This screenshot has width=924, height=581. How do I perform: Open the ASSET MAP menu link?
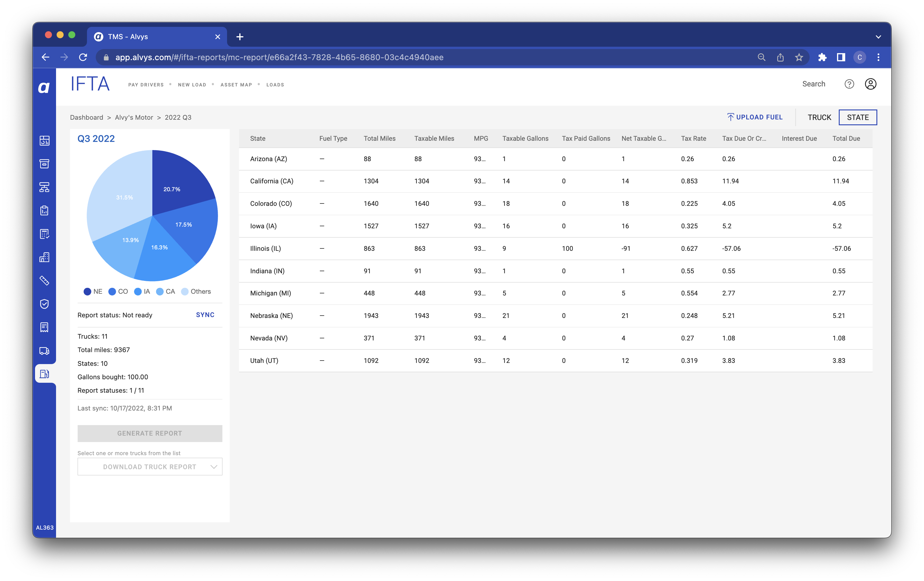tap(236, 85)
